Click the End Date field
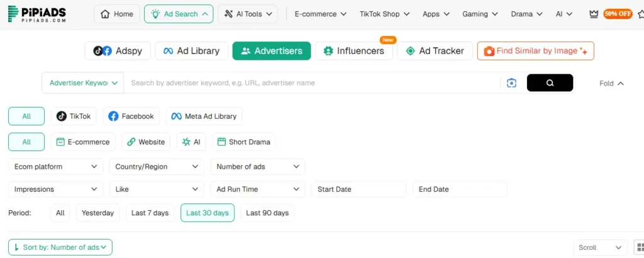The height and width of the screenshot is (258, 644). point(460,189)
